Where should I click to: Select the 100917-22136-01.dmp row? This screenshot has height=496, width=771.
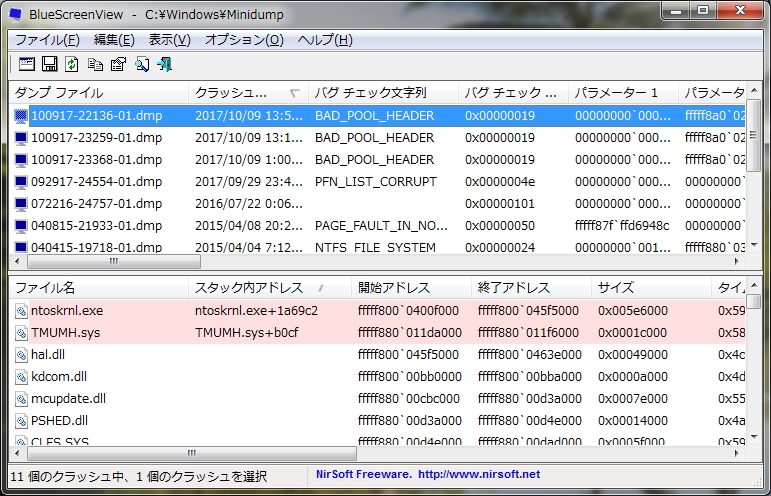[x=378, y=116]
